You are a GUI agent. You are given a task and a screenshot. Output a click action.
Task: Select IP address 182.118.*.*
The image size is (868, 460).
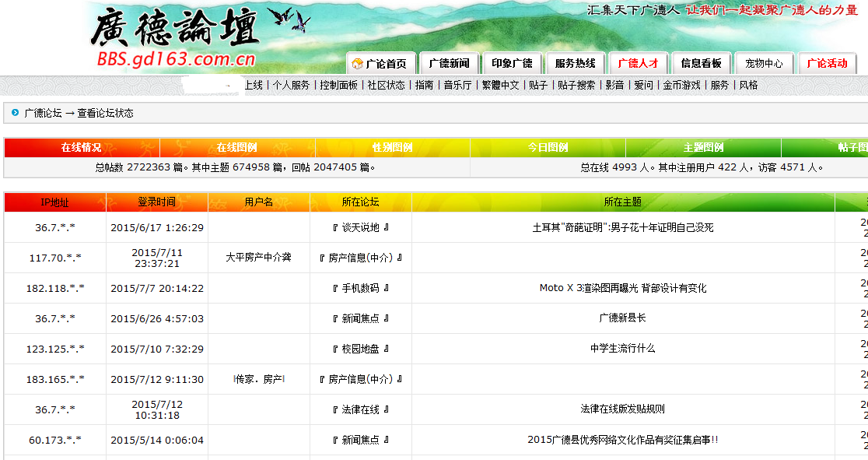click(54, 288)
